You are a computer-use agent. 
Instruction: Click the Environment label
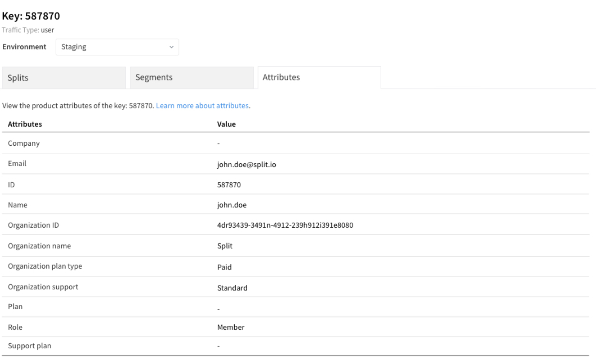[x=24, y=47]
